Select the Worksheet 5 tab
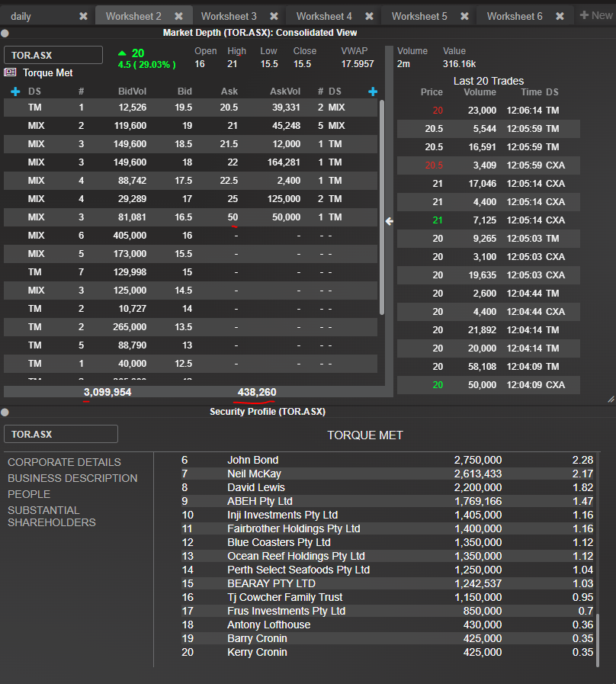The image size is (616, 684). [x=419, y=16]
